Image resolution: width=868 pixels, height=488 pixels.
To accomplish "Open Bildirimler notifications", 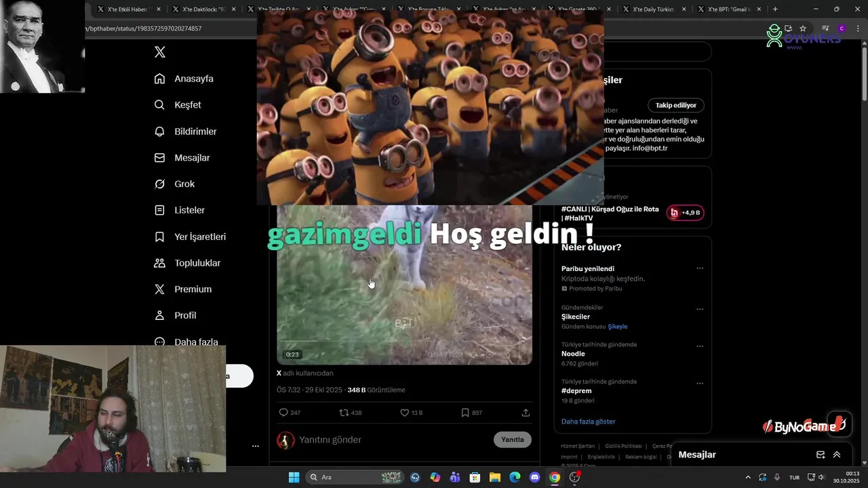I will pos(185,131).
